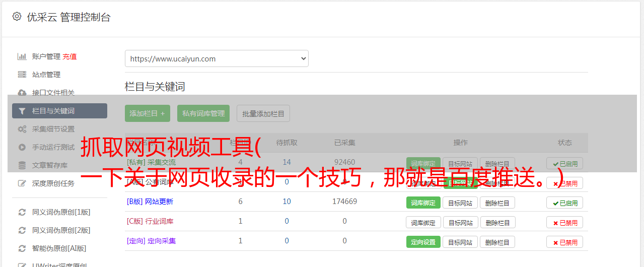The height and width of the screenshot is (267, 644).
Task: Click the bar chart icon for 账户管理
Action: 22,56
